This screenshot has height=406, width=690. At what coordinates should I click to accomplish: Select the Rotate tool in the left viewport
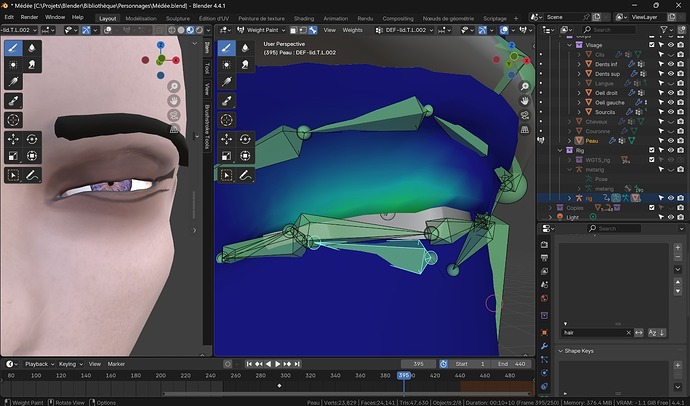[32, 139]
